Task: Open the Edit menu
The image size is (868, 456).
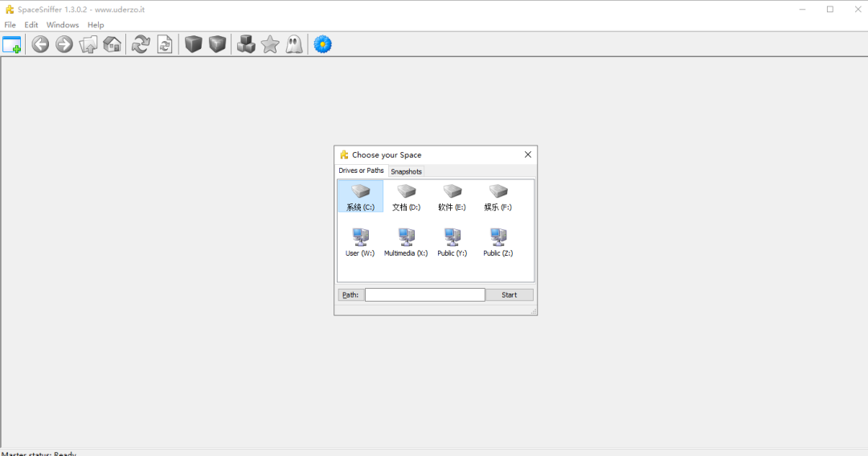Action: (31, 25)
